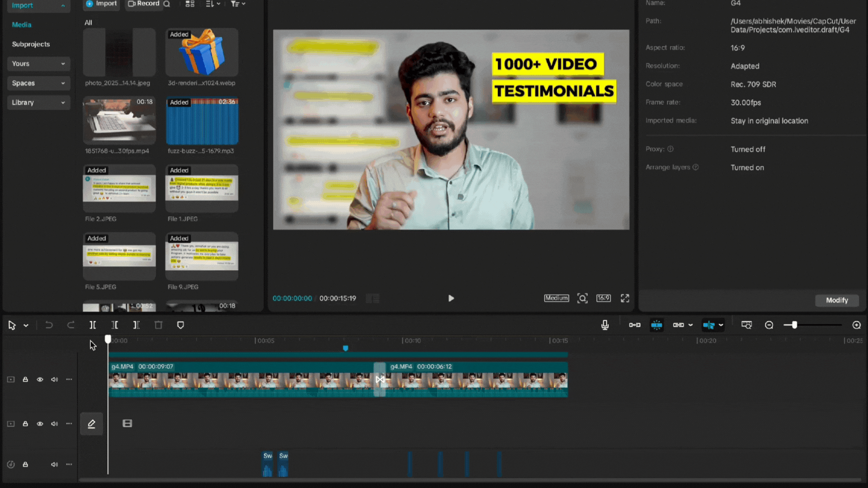This screenshot has width=868, height=488.
Task: Open the selection tool mode dropdown arrow
Action: (x=26, y=325)
